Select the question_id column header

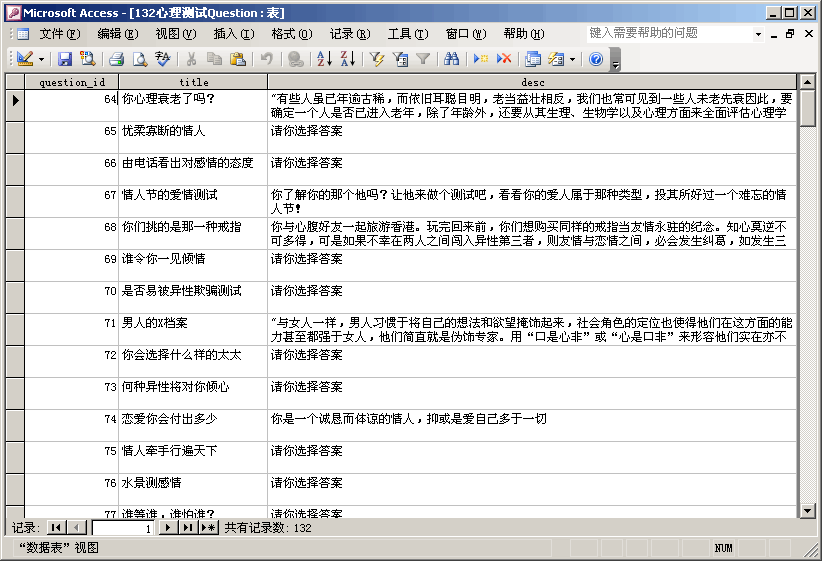(x=72, y=82)
